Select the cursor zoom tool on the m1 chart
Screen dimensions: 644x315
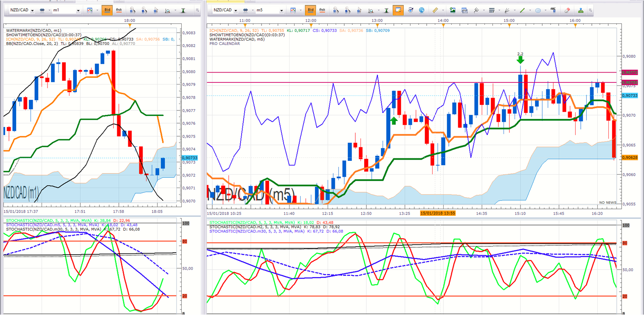coord(156,10)
